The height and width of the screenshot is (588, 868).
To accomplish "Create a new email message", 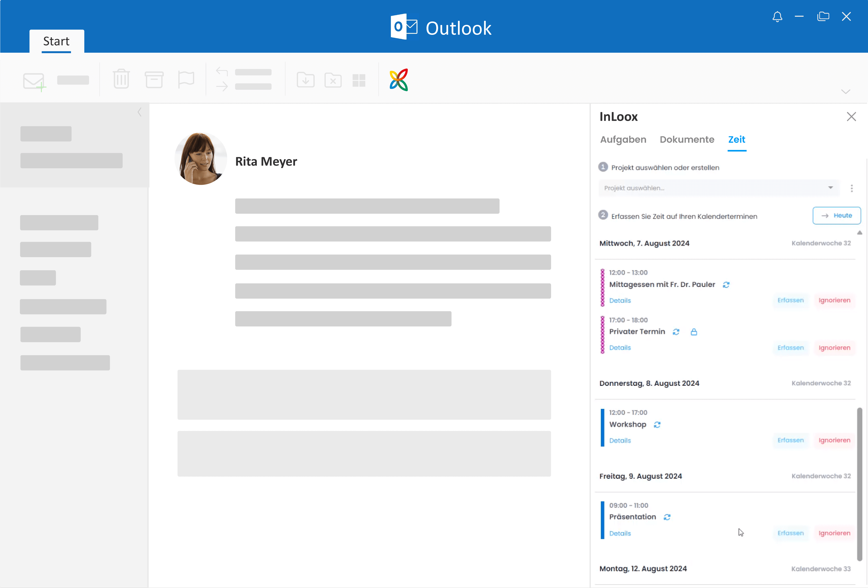I will pos(34,80).
